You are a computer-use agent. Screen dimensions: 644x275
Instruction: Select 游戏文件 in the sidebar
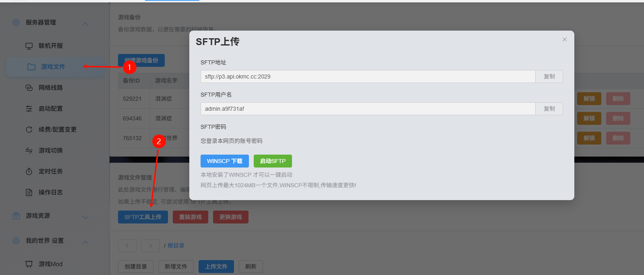[53, 67]
